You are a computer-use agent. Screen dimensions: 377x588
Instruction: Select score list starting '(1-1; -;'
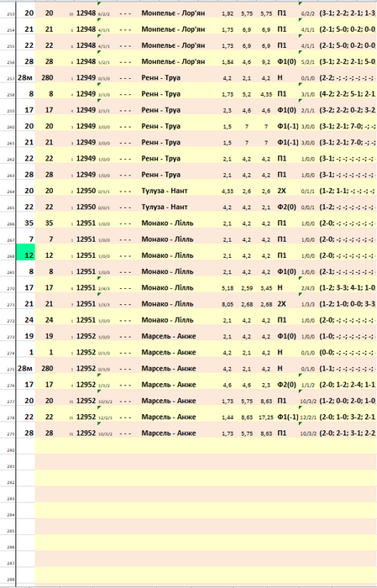pos(348,369)
